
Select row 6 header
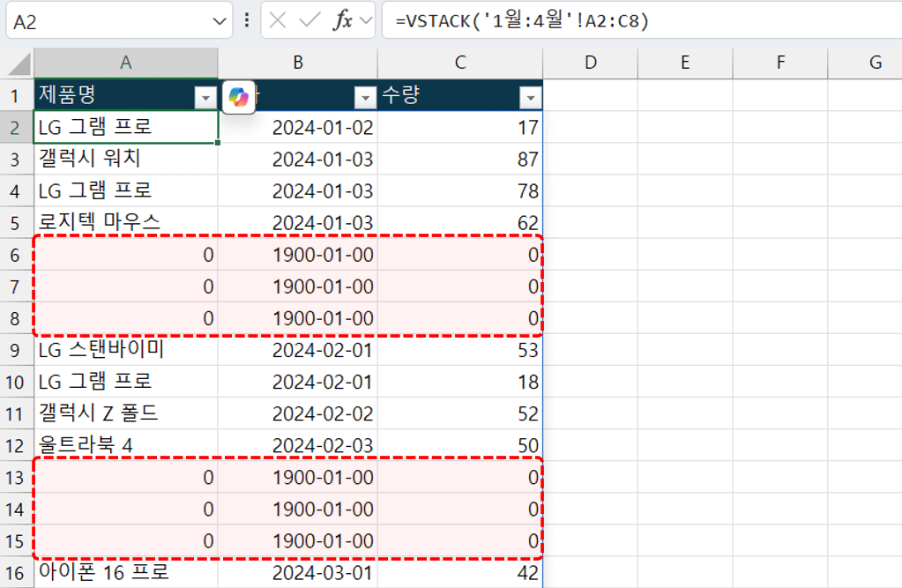pyautogui.click(x=15, y=255)
